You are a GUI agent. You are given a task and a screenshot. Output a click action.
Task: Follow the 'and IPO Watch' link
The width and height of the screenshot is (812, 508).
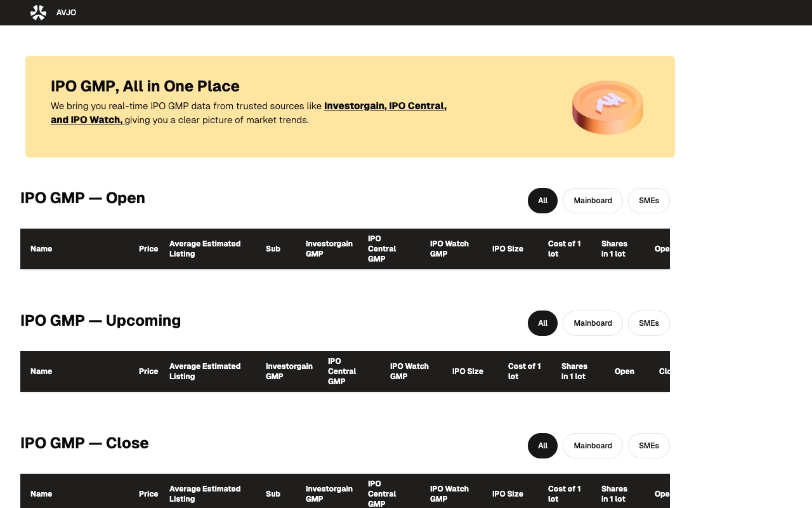(x=87, y=119)
